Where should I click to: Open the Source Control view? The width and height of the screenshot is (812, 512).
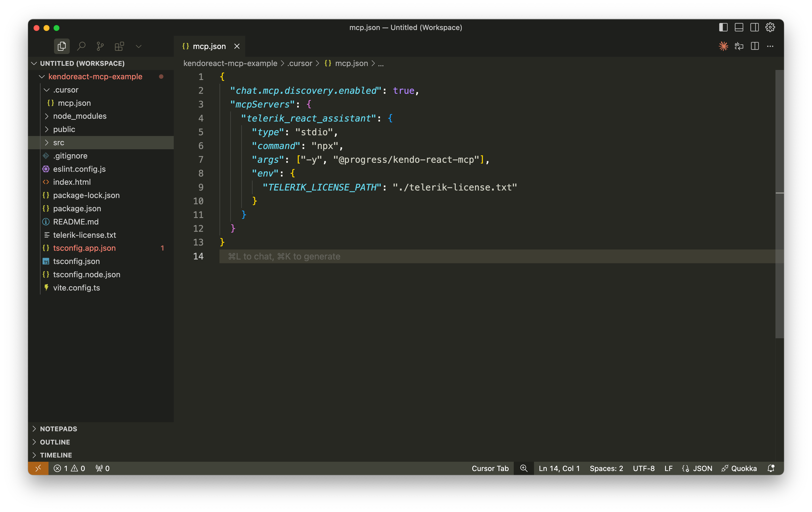coord(100,46)
